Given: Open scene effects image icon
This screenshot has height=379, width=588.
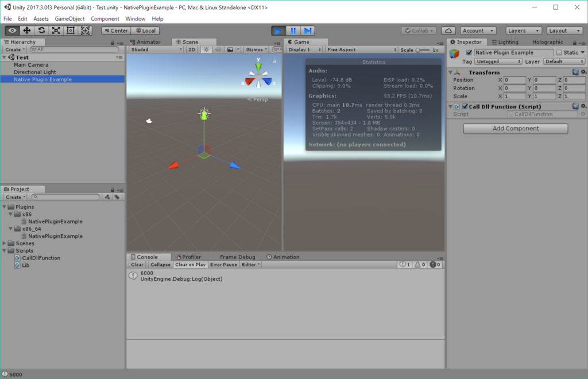Looking at the screenshot, I should tap(230, 49).
